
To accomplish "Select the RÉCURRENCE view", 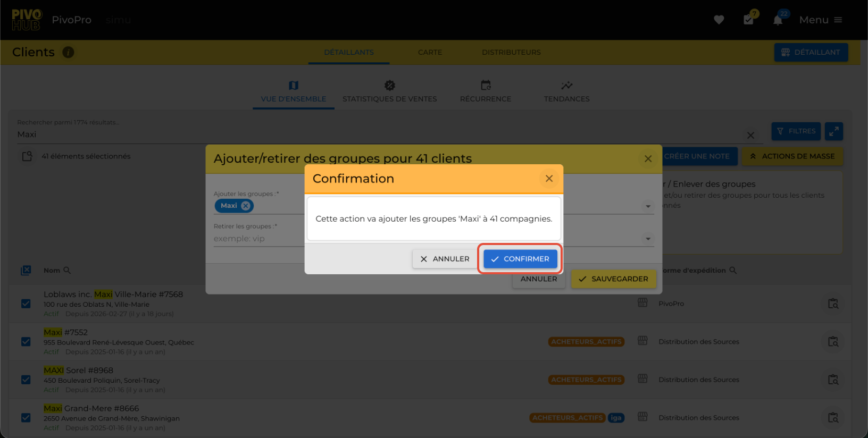I will coord(486,92).
